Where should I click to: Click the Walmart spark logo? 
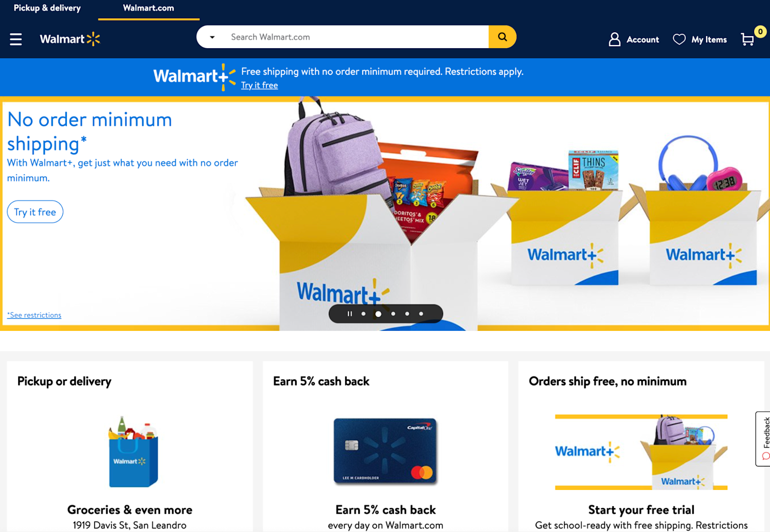click(x=70, y=39)
